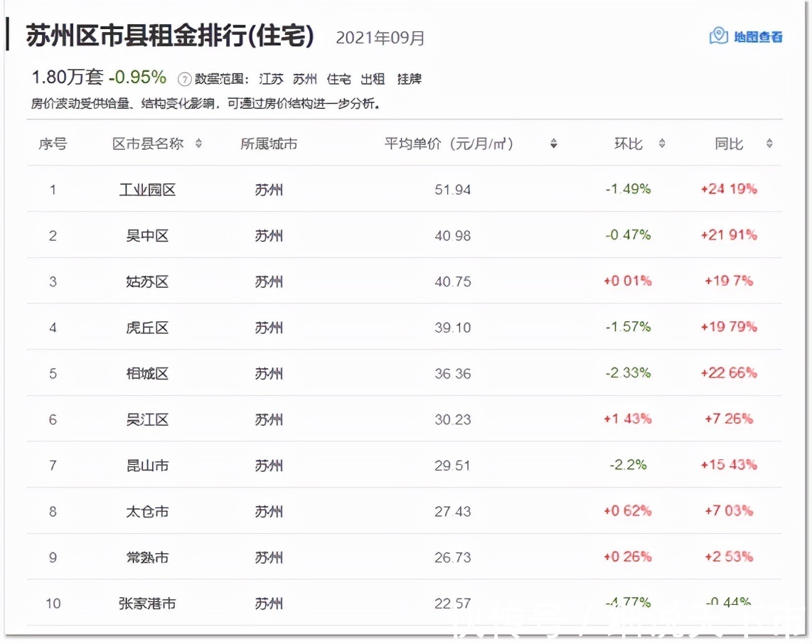Viewport: 812px width, 644px height.
Task: Click price value 29.51
Action: click(x=453, y=466)
